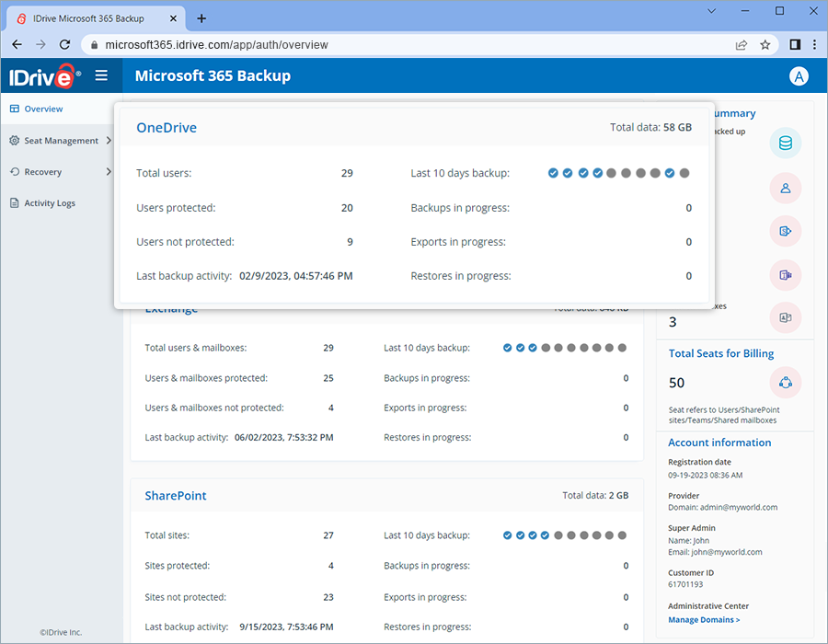Click the first Exchange backup status checkmark
The height and width of the screenshot is (644, 828).
[508, 348]
